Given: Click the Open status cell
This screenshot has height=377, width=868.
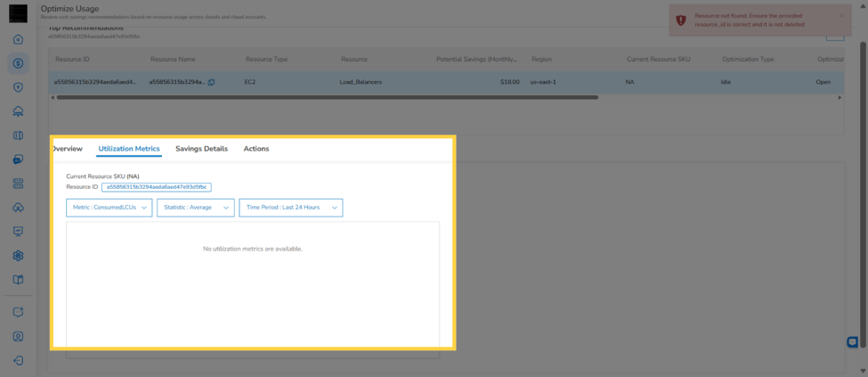Looking at the screenshot, I should pos(823,82).
